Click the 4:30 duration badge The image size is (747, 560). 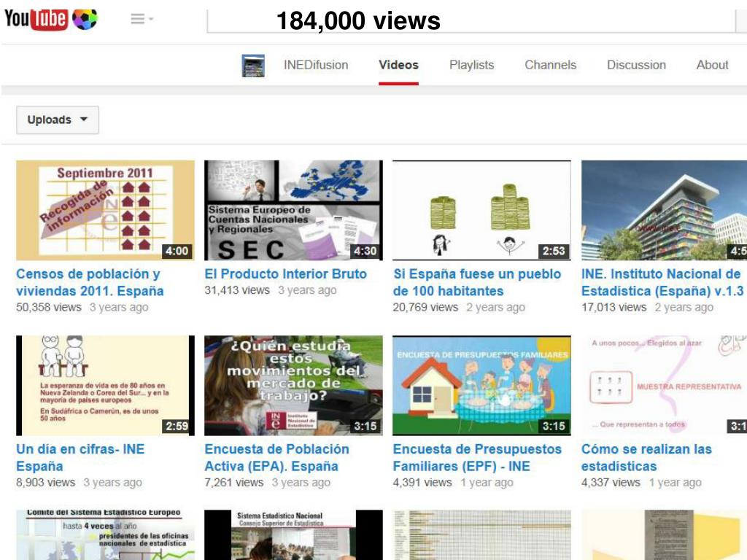tap(365, 251)
